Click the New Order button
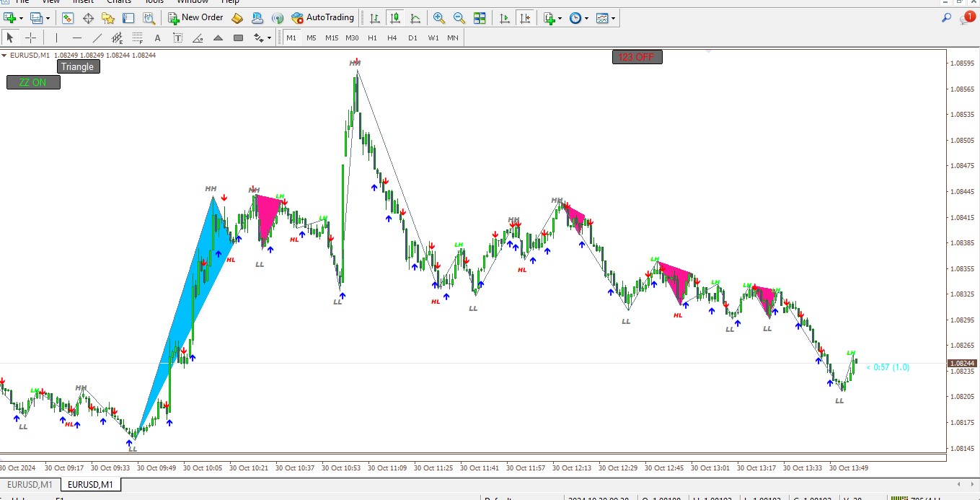Viewport: 980px width, 500px height. (x=195, y=18)
